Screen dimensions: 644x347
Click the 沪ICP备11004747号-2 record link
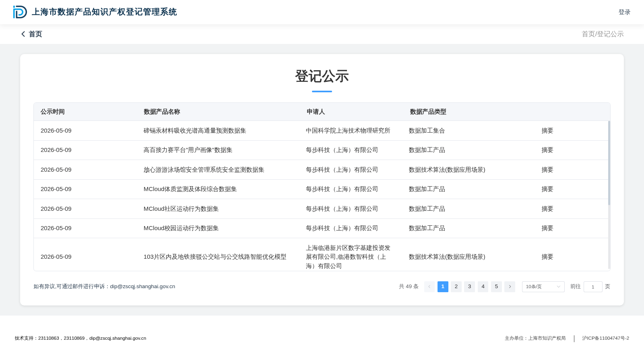coord(605,338)
